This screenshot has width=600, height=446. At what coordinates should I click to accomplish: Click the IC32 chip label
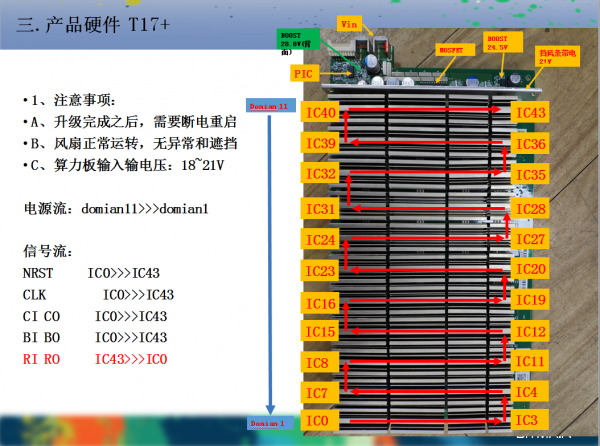pos(322,173)
